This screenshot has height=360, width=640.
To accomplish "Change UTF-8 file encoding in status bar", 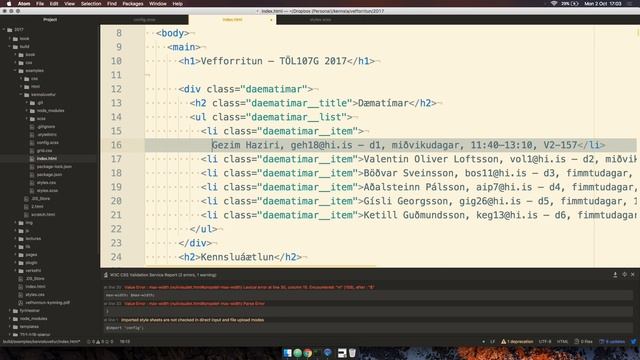I will [544, 342].
